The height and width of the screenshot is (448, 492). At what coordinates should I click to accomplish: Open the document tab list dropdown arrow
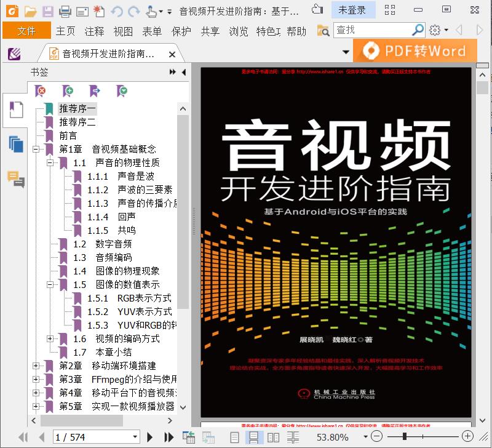(x=346, y=52)
